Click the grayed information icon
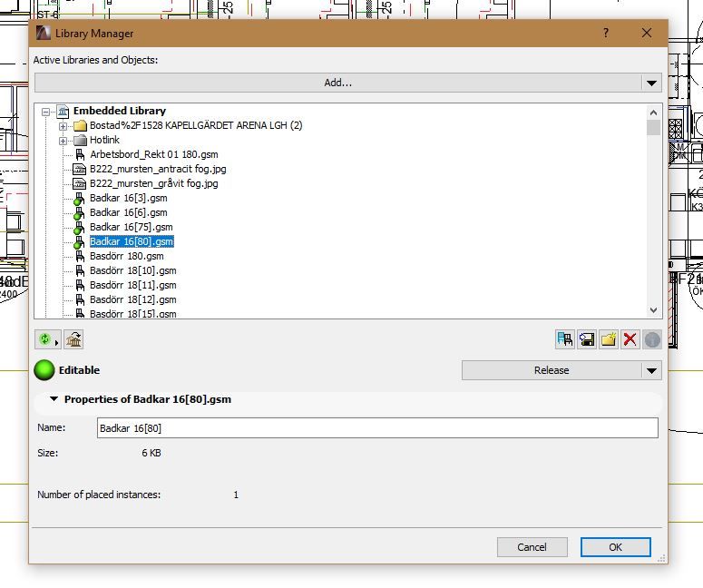Image resolution: width=703 pixels, height=588 pixels. 652,339
